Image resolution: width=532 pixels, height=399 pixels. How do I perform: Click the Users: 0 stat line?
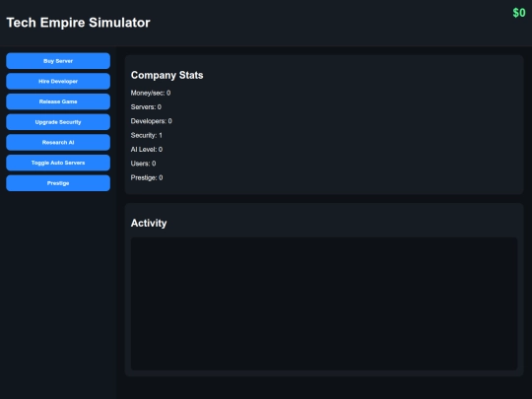point(143,164)
